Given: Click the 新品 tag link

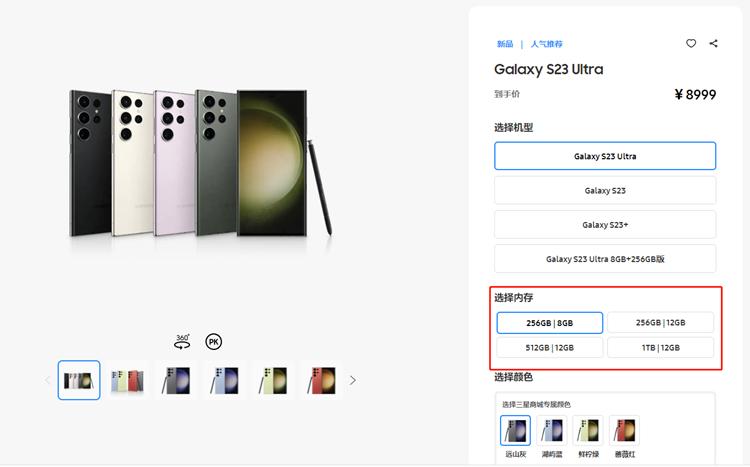Looking at the screenshot, I should 505,44.
